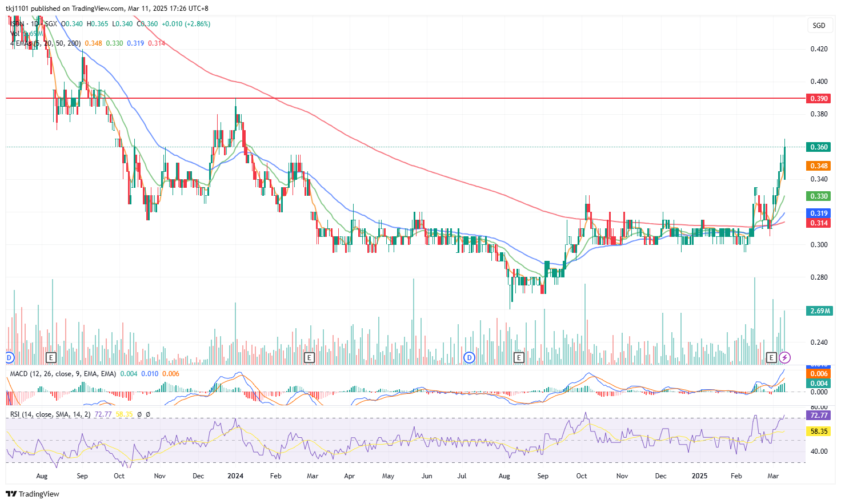This screenshot has width=841, height=504.
Task: Click the green 0.004 MACD axis label
Action: 819,384
